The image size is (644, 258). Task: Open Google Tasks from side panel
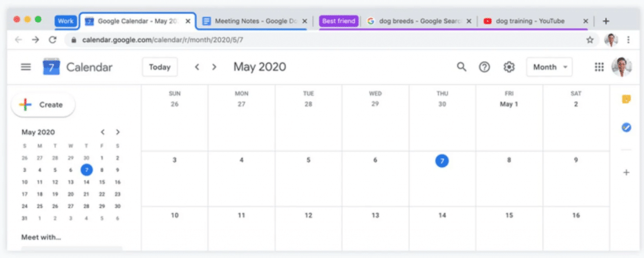[626, 127]
